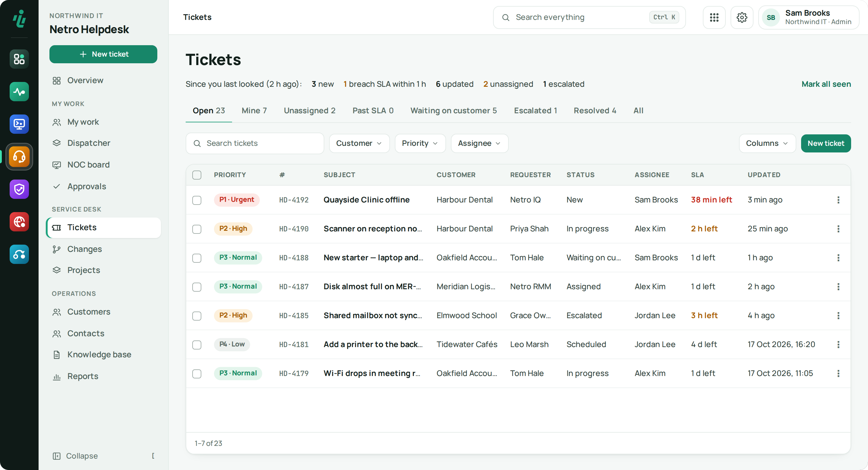The height and width of the screenshot is (470, 868).
Task: Open the app launcher grid icon
Action: click(x=714, y=17)
